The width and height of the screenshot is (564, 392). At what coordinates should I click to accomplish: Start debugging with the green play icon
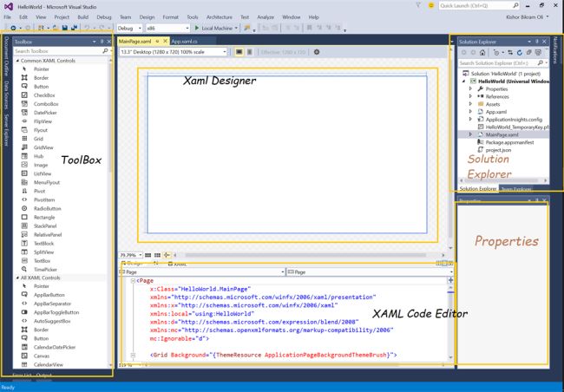(196, 28)
